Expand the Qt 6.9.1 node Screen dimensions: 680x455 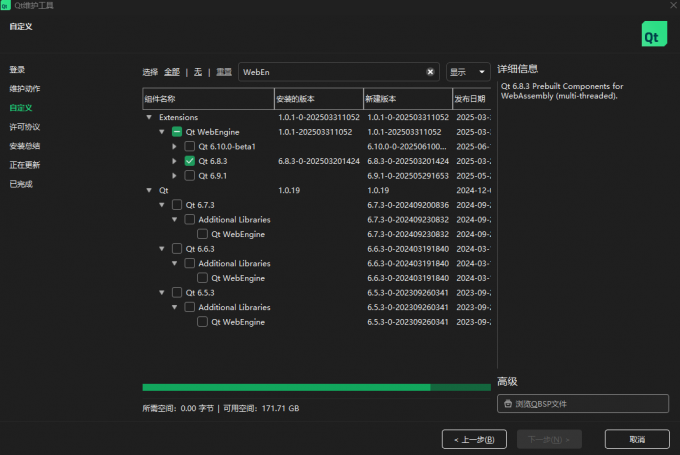coord(174,176)
